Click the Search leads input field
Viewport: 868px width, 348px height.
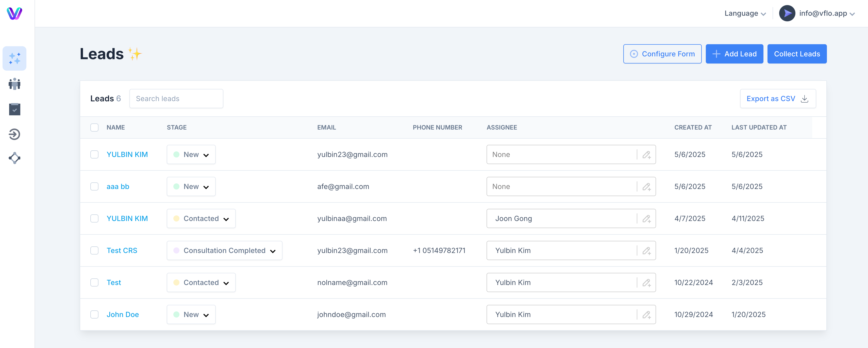click(x=176, y=99)
